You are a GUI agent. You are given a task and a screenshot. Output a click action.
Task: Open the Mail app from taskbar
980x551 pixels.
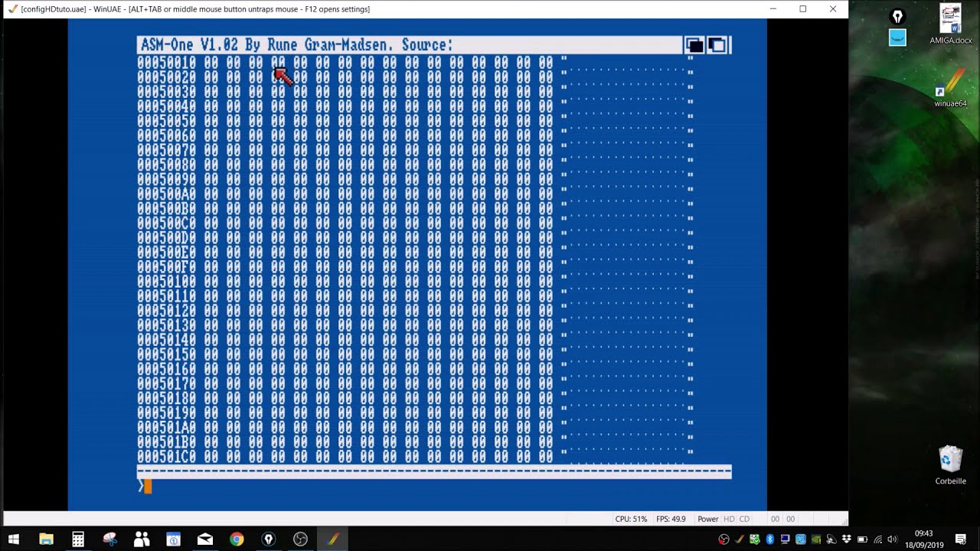(204, 540)
